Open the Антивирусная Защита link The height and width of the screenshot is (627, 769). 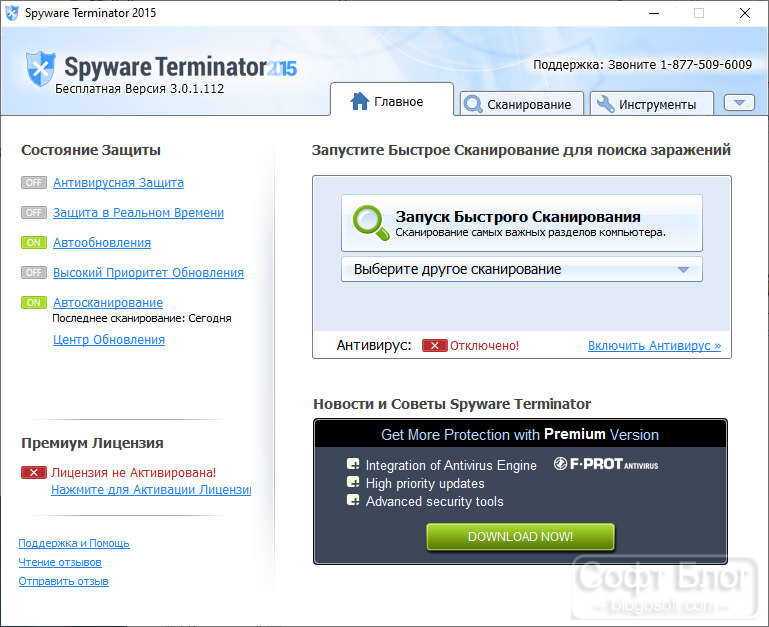click(118, 183)
